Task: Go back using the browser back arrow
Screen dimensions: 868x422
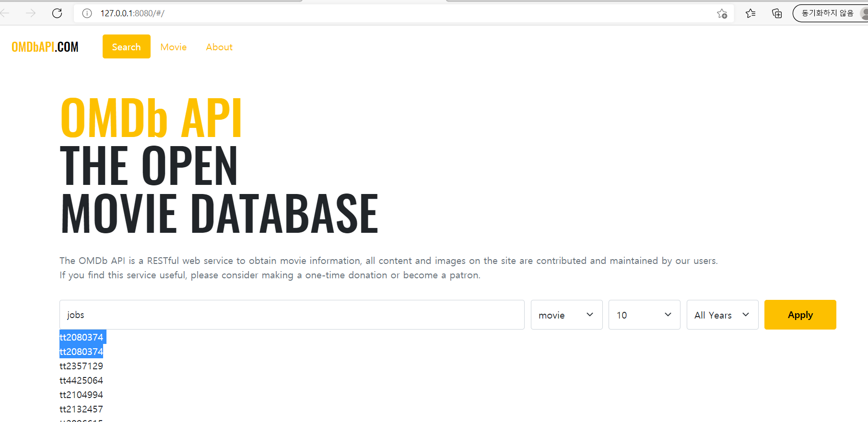Action: (5, 13)
